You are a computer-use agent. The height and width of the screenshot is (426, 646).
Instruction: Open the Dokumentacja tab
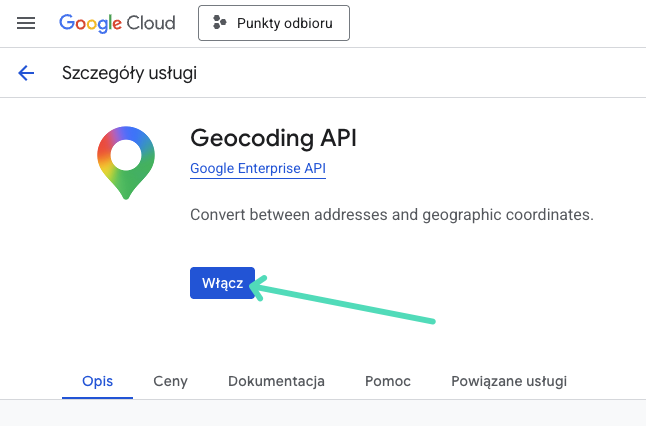(x=276, y=381)
